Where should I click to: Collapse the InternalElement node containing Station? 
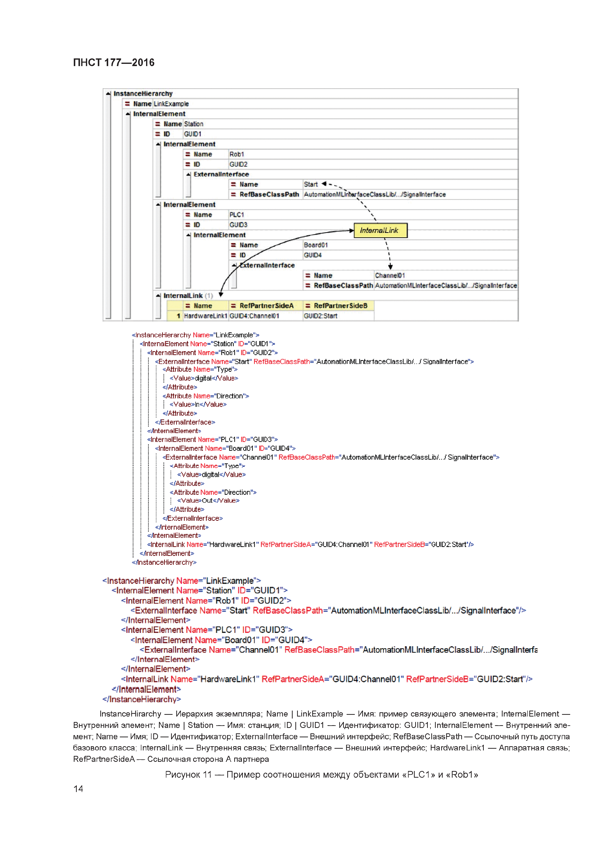coord(128,114)
